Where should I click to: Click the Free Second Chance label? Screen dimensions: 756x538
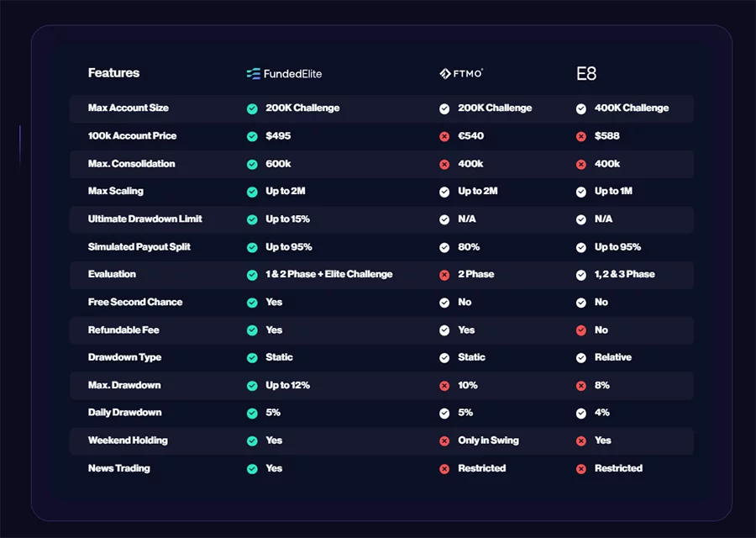[135, 302]
